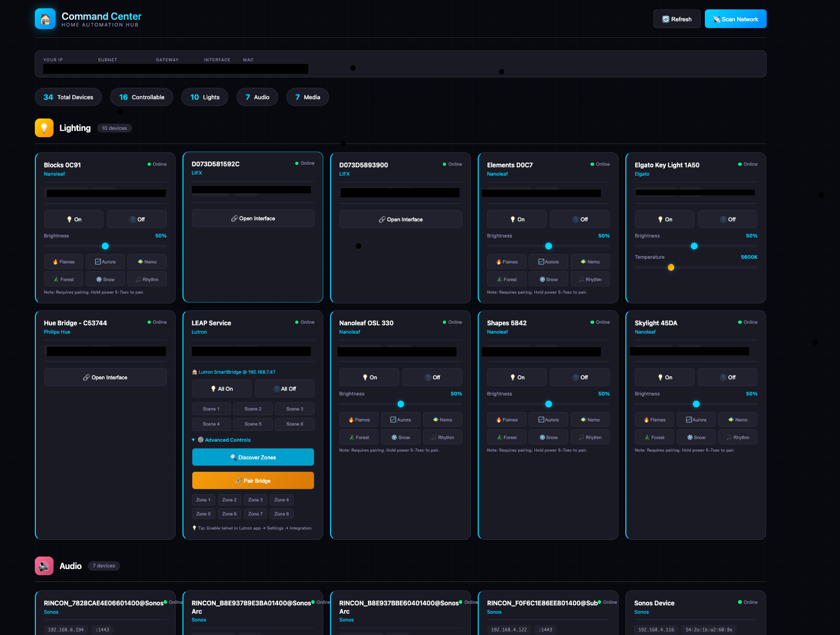The image size is (840, 635).
Task: Select the 7 Audio filter pill
Action: coord(257,97)
